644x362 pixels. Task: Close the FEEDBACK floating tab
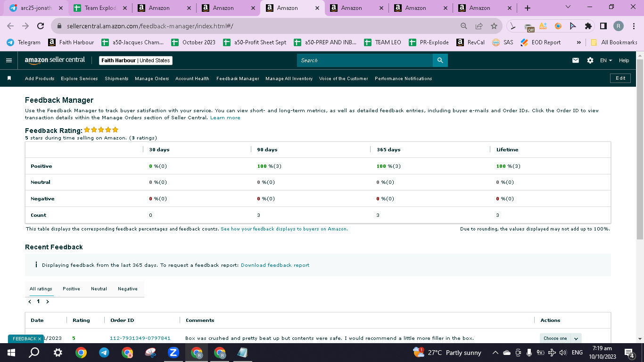(x=40, y=338)
